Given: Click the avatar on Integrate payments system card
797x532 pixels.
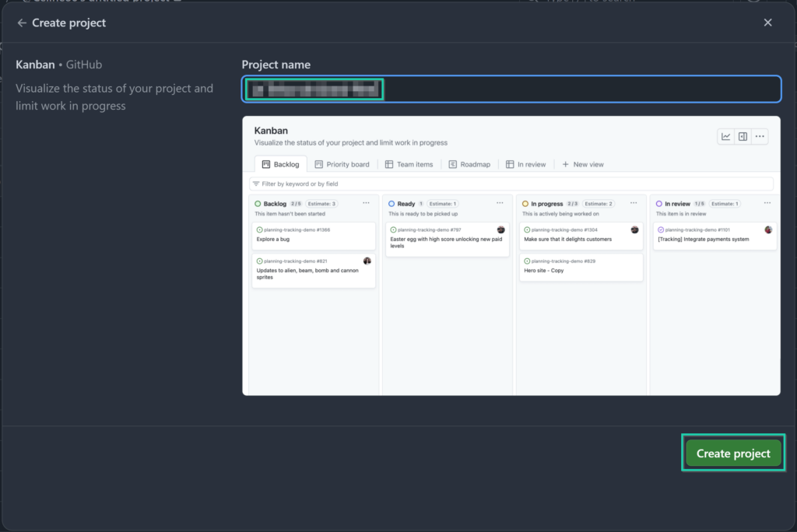Looking at the screenshot, I should (x=768, y=229).
